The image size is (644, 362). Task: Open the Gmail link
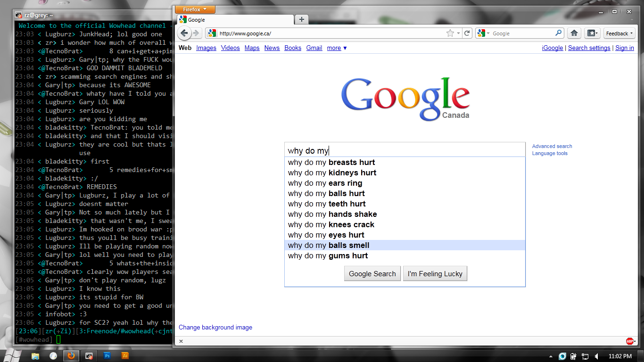[x=314, y=48]
